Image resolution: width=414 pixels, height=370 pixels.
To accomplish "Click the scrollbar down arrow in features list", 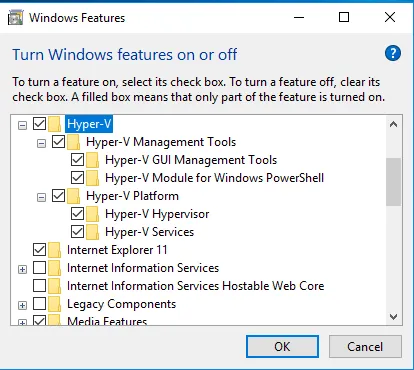I will (393, 316).
